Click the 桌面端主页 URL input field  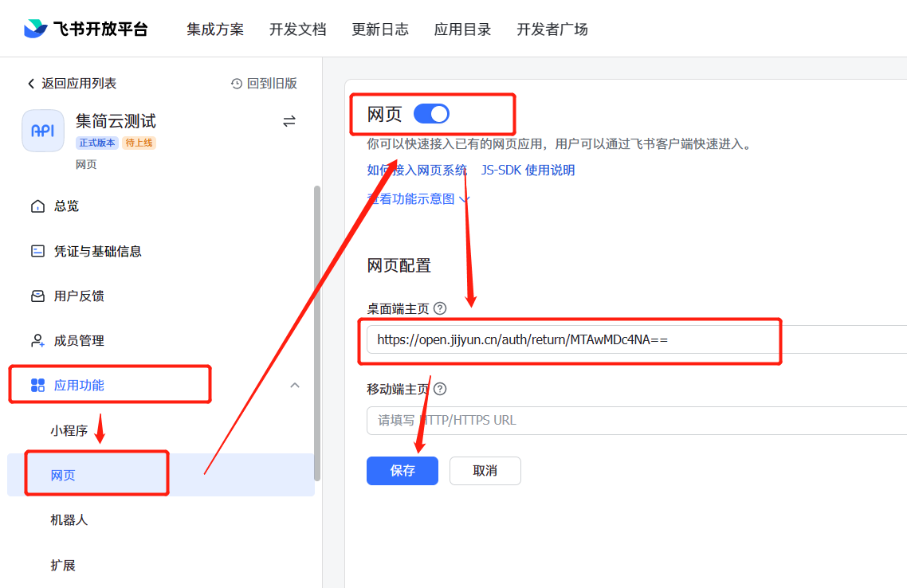(637, 339)
